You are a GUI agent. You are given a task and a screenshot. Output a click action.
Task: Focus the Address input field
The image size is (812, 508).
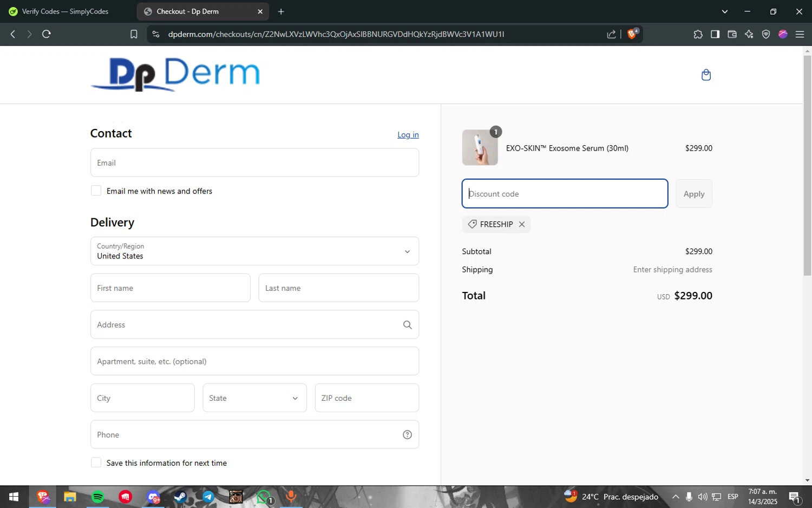pos(254,325)
